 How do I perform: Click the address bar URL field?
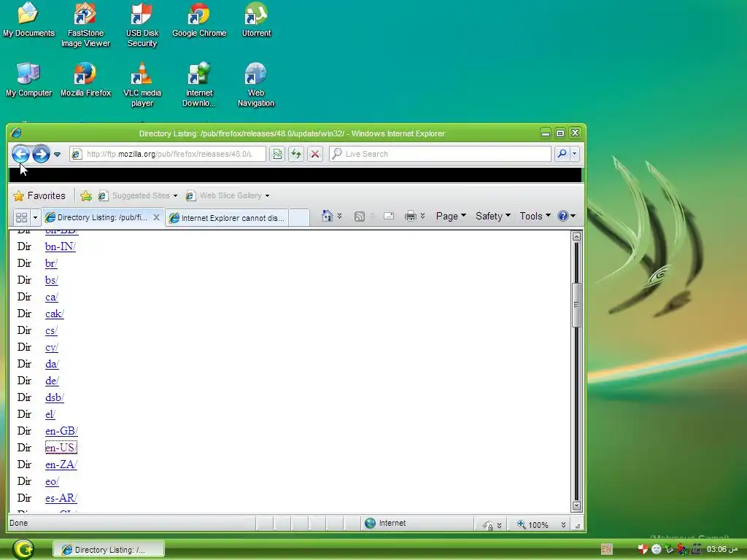[x=168, y=154]
